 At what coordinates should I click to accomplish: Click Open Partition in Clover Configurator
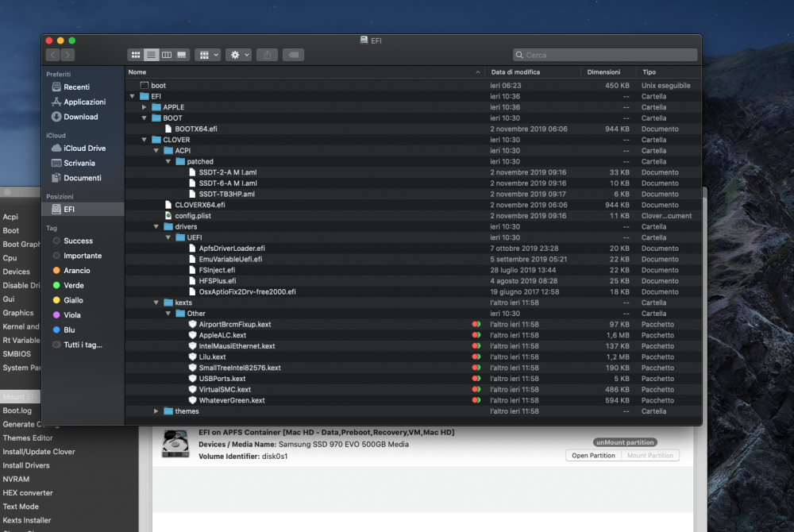pos(593,456)
